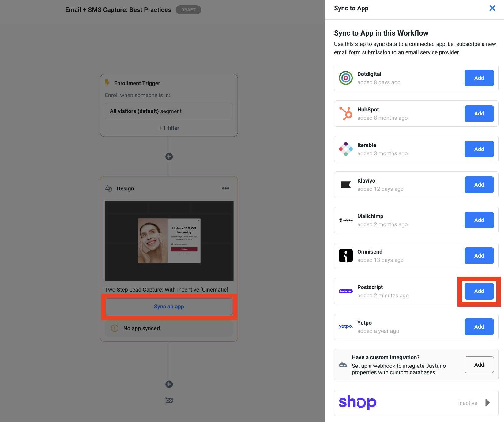Expand the inactive Shop integration arrow
Viewport: 504px width, 422px height.
(x=487, y=402)
